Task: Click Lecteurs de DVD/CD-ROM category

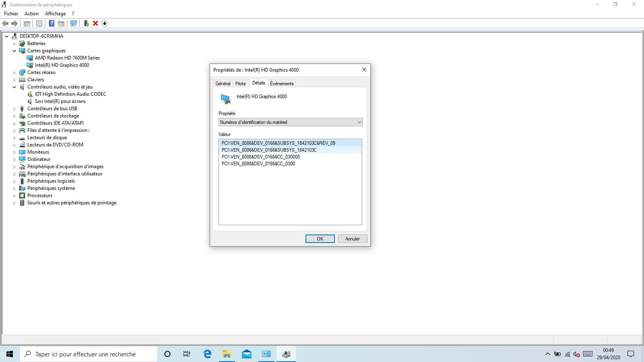Action: click(55, 145)
